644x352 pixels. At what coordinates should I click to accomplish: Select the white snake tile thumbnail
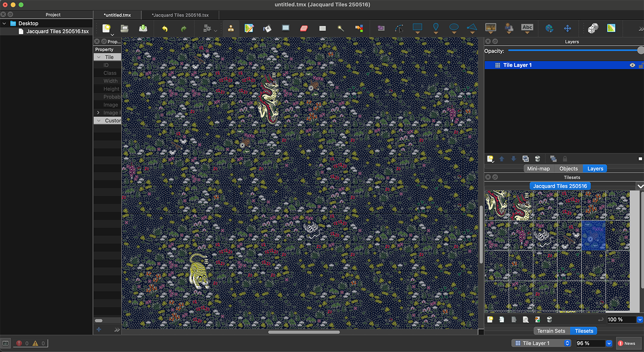click(545, 235)
